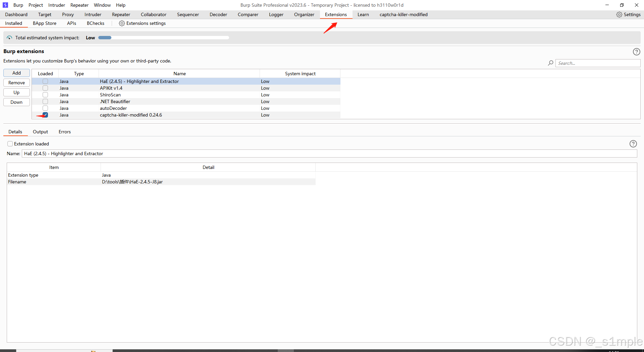Open help for the extension details panel
This screenshot has height=352, width=644.
coord(633,144)
